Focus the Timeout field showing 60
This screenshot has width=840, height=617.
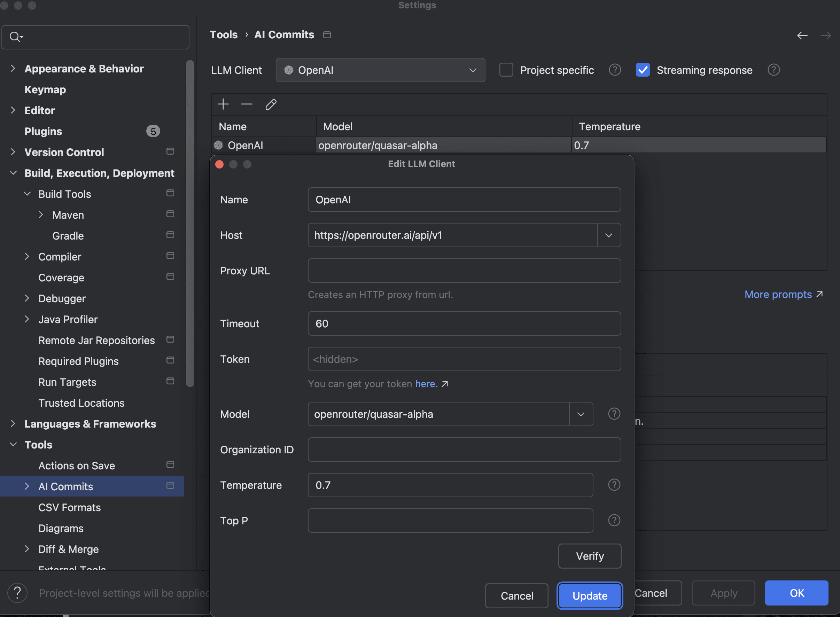tap(464, 323)
